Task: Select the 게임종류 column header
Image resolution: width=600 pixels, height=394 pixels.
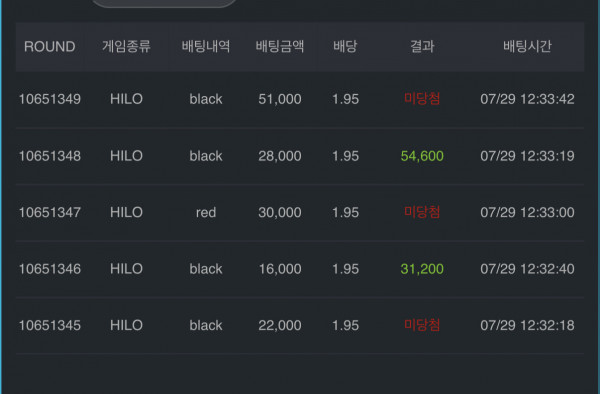Action: [126, 47]
